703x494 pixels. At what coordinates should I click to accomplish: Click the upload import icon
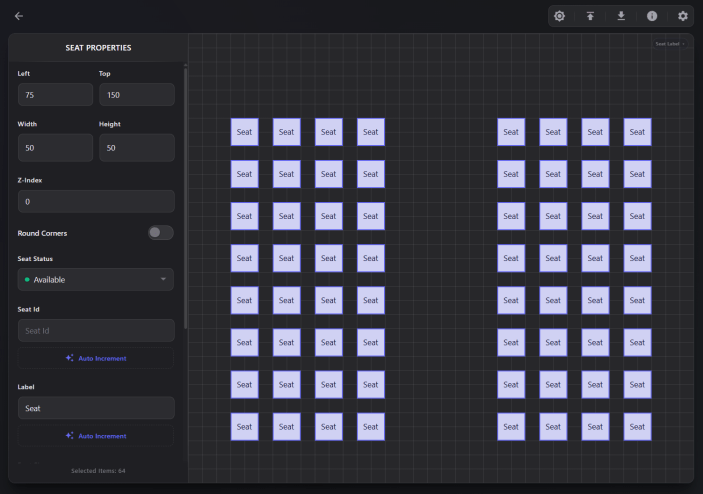(590, 16)
